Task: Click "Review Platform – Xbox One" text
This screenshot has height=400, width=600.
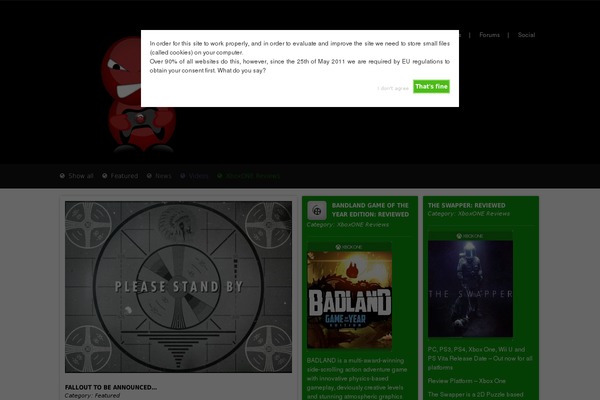Action: 466,381
